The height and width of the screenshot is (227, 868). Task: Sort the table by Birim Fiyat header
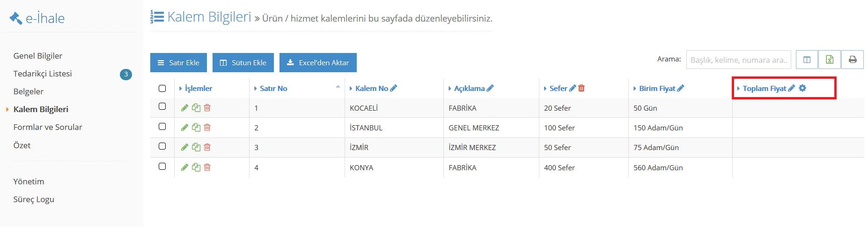tap(657, 88)
